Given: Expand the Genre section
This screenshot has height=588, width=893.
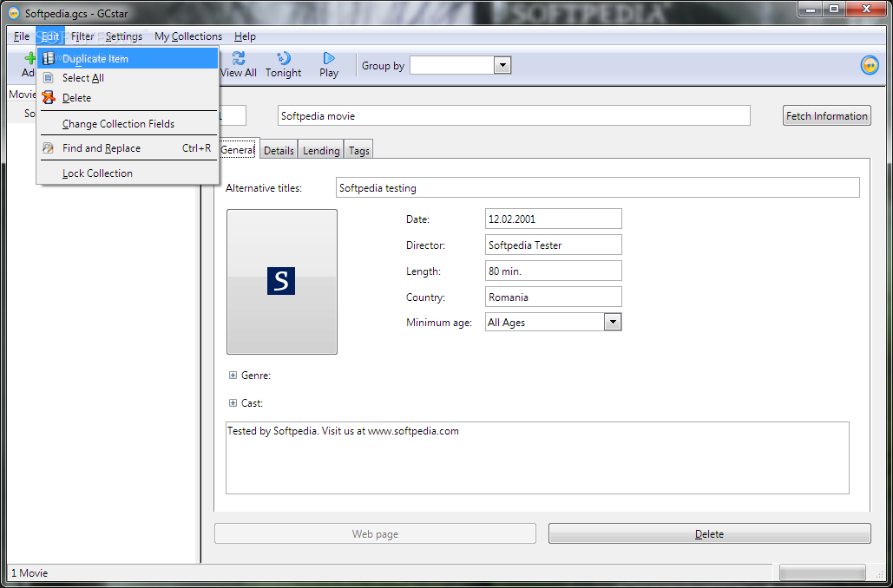Looking at the screenshot, I should [x=233, y=376].
